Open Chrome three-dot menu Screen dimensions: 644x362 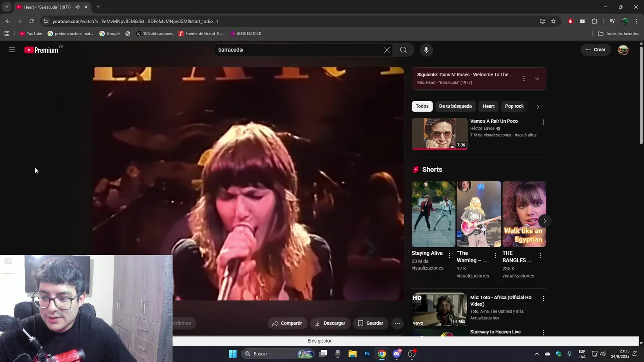637,21
